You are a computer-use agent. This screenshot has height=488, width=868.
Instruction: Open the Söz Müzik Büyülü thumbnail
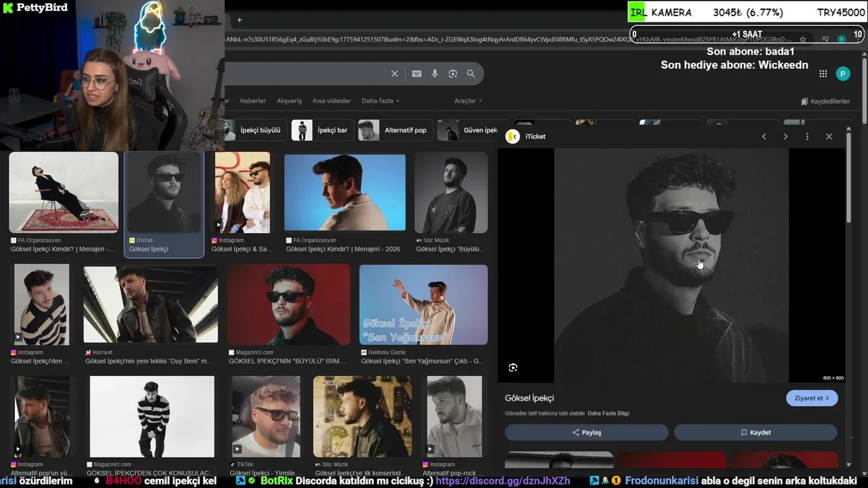pyautogui.click(x=451, y=192)
